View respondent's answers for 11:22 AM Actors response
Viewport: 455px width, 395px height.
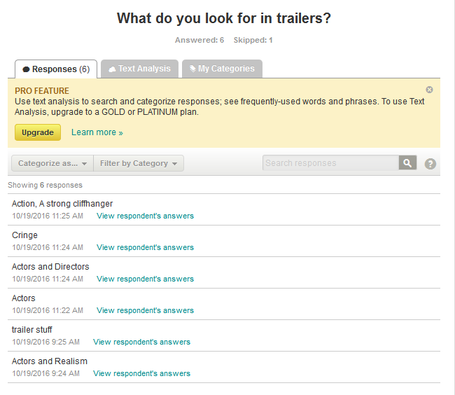[x=145, y=310]
